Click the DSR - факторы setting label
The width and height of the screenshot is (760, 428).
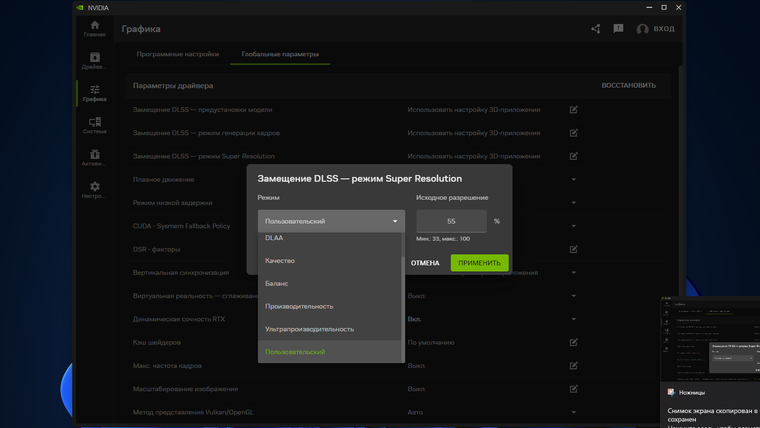click(157, 249)
